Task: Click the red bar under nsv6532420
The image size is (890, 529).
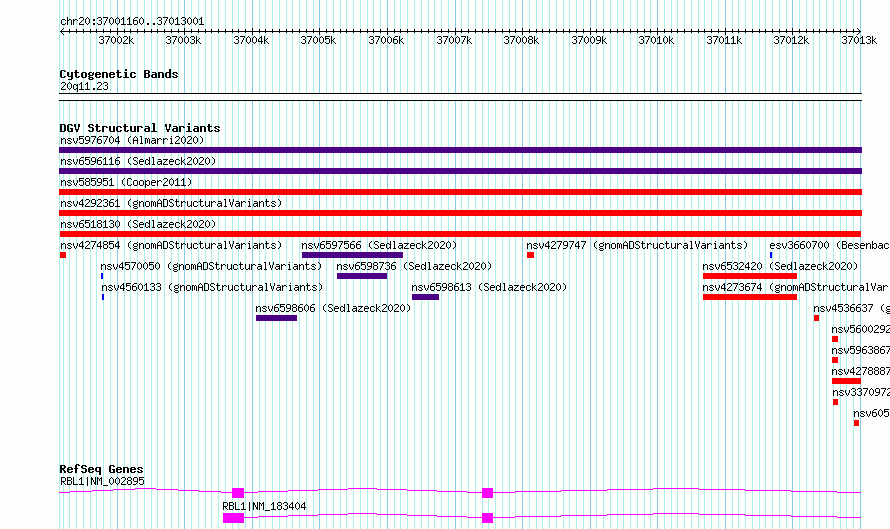Action: tap(750, 276)
